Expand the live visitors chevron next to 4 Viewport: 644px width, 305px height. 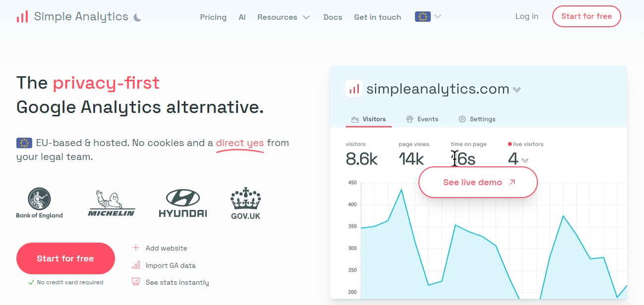click(525, 160)
